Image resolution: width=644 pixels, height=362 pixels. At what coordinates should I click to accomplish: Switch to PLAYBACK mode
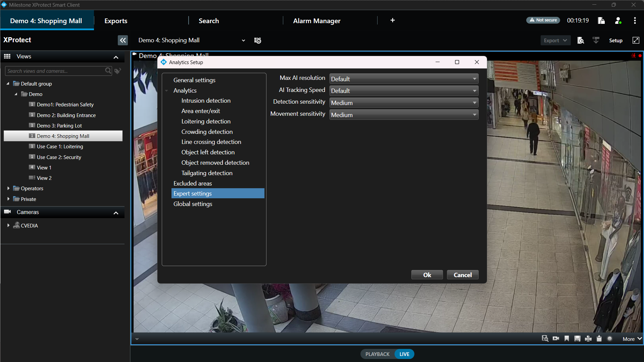click(378, 354)
